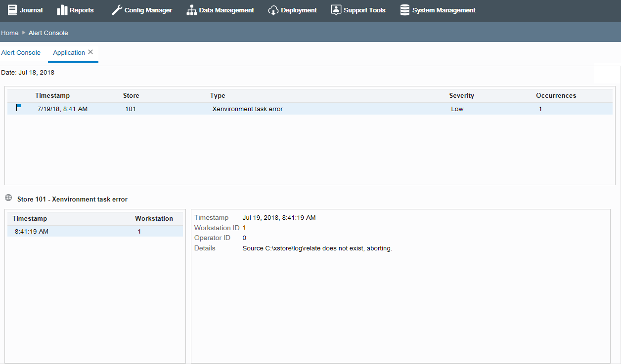Switch to the Alert Console tab

(x=21, y=52)
